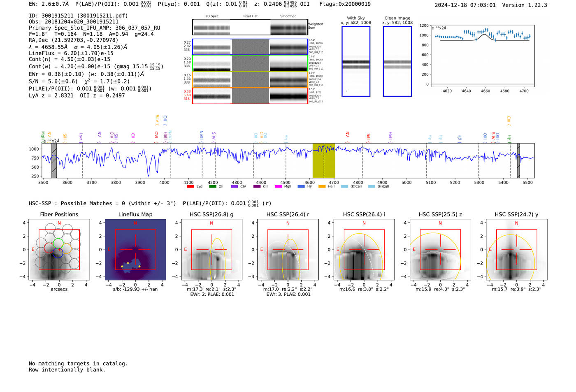Select the HSC SSP r-band cutout

pos(288,250)
